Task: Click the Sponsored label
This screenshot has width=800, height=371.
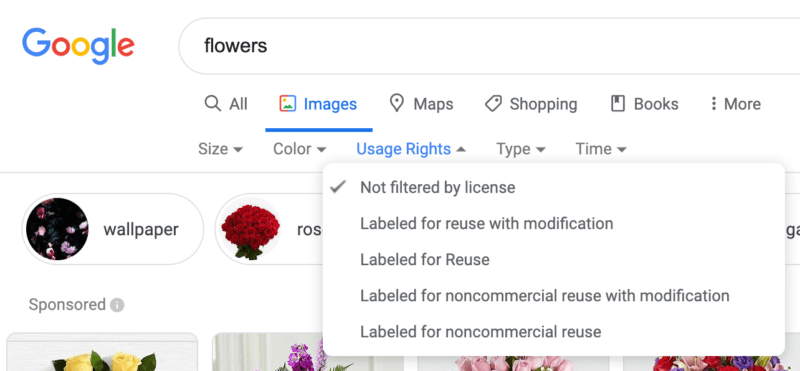Action: 67,305
